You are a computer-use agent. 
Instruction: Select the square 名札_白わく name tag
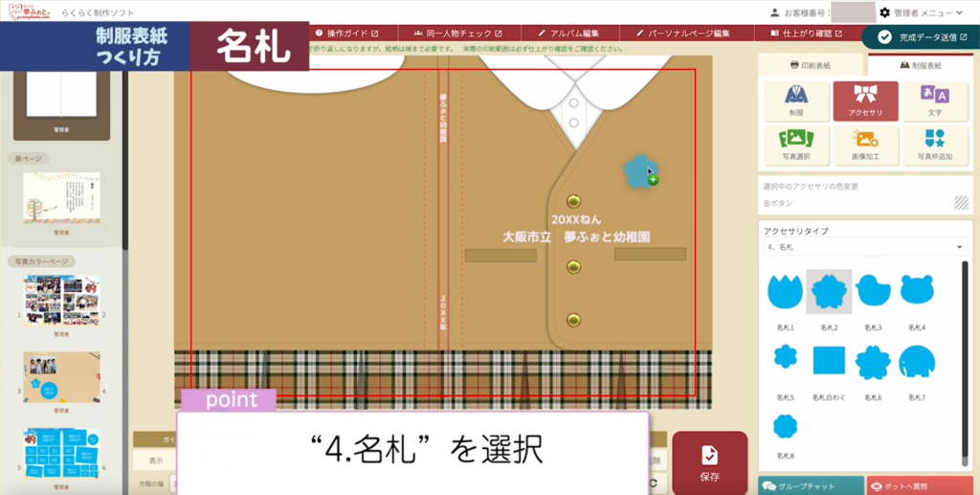tap(829, 362)
